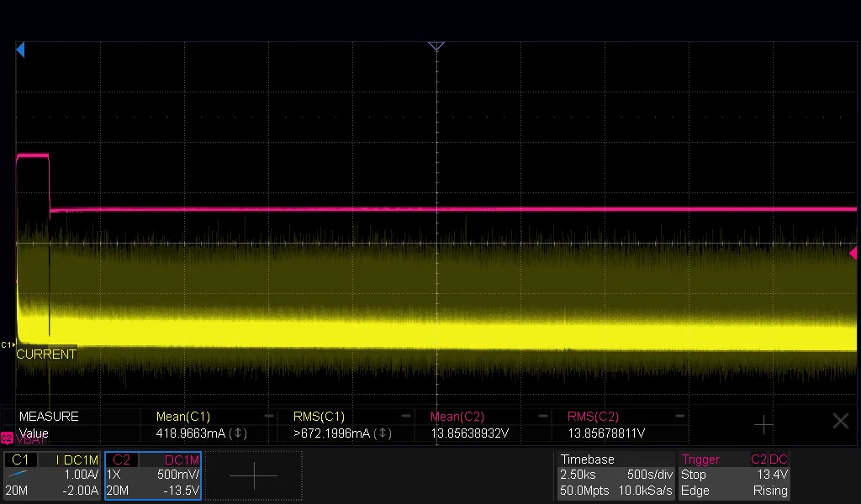The image size is (861, 504).
Task: Click the 20M bandwidth limit in C2 box
Action: [x=117, y=491]
